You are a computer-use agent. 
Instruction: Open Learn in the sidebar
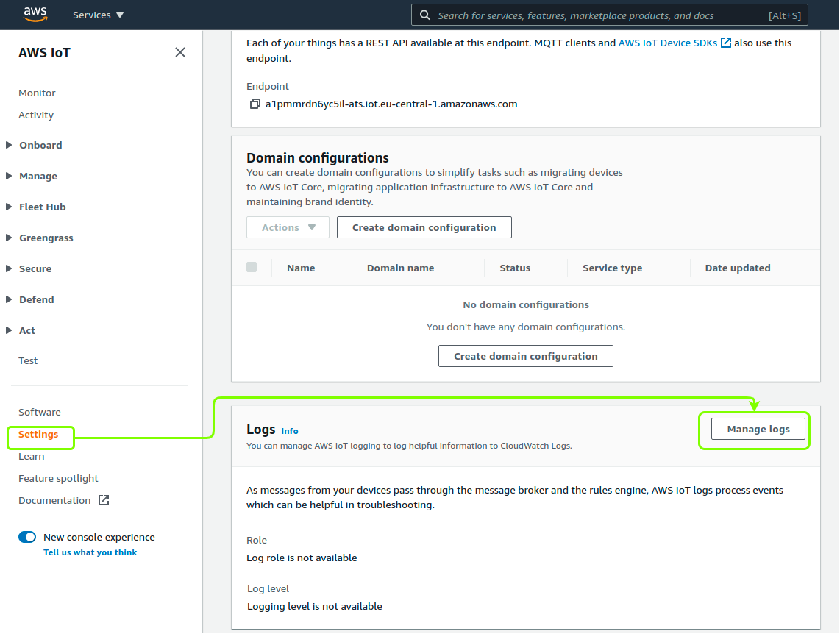pos(31,456)
